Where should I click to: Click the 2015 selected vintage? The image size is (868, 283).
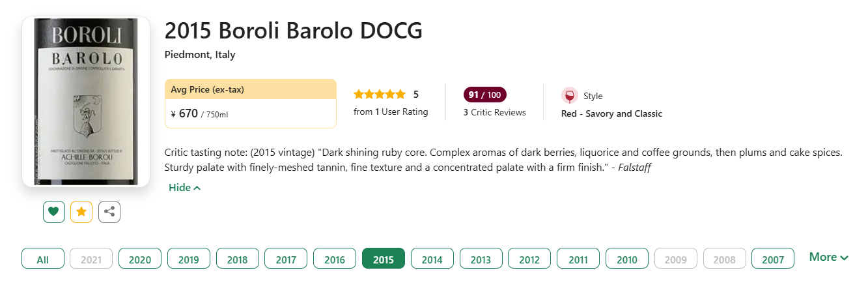[384, 259]
